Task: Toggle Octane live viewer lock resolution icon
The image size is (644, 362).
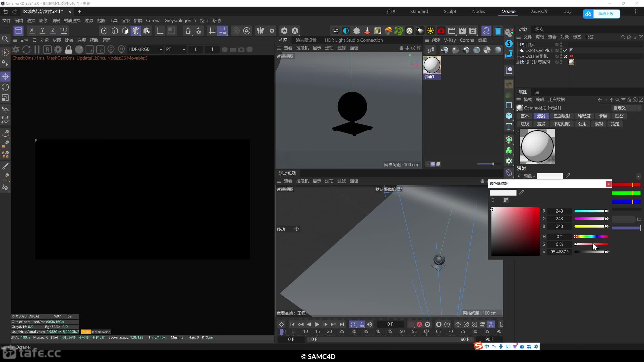Action: click(68, 50)
